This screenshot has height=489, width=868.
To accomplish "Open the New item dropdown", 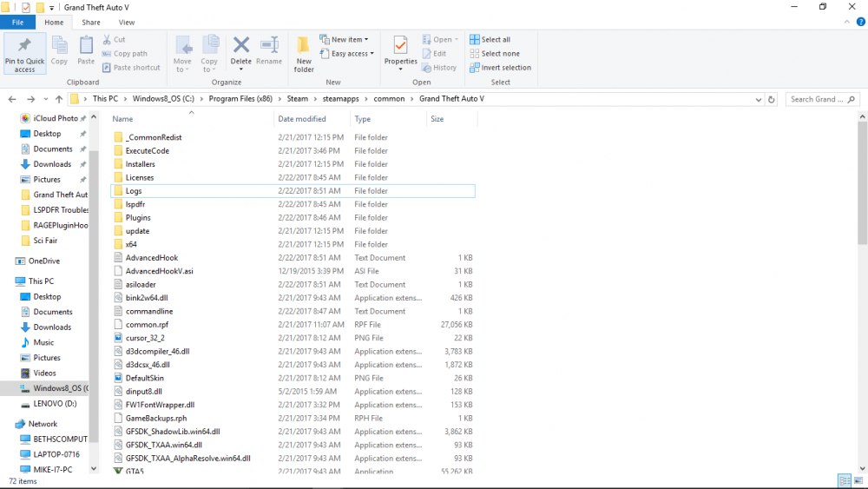I will [x=345, y=39].
